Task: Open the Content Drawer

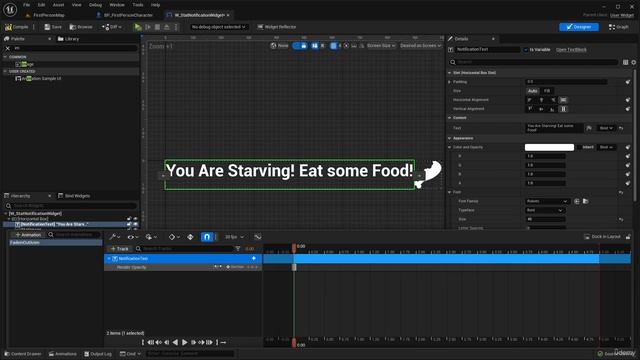Action: point(23,354)
